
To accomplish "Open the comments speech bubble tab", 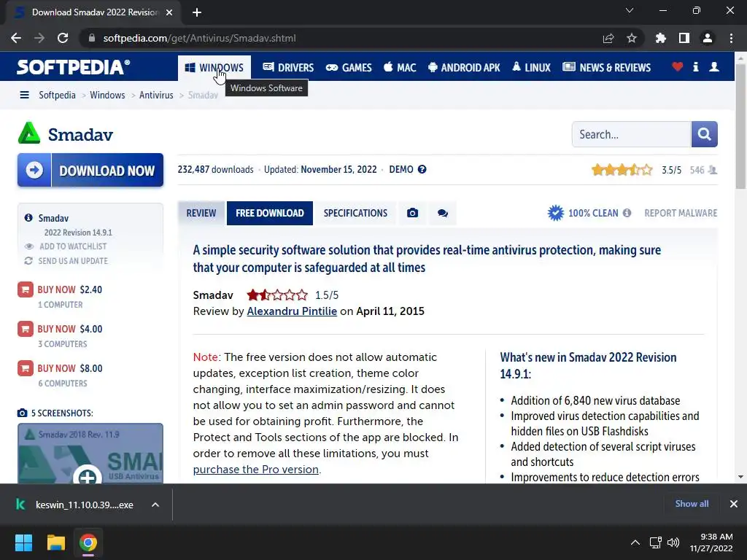I will point(443,214).
